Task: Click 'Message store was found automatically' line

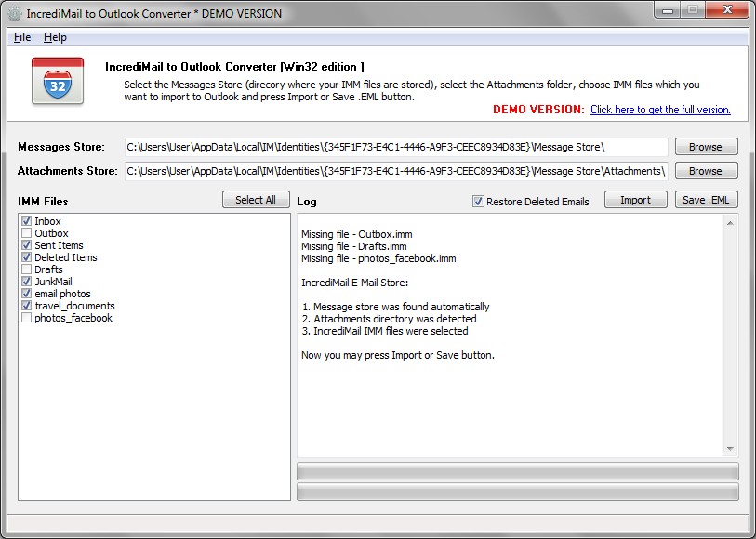Action: pyautogui.click(x=395, y=307)
